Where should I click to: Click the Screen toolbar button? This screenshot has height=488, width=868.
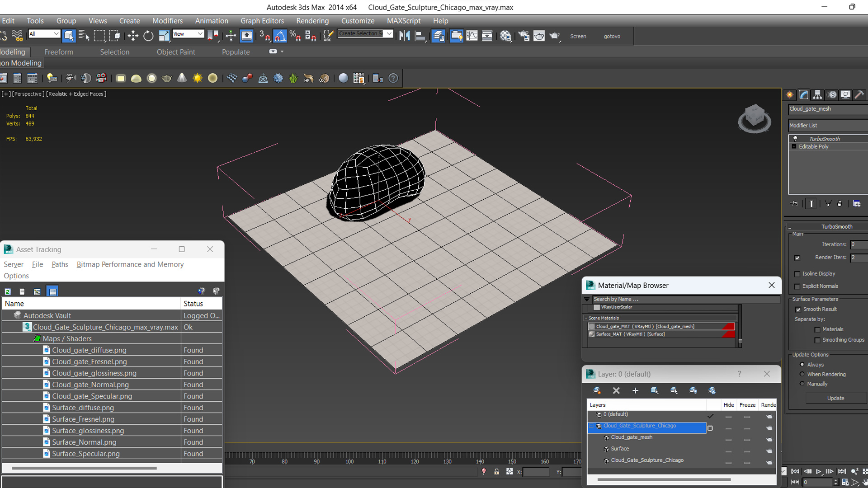tap(578, 36)
